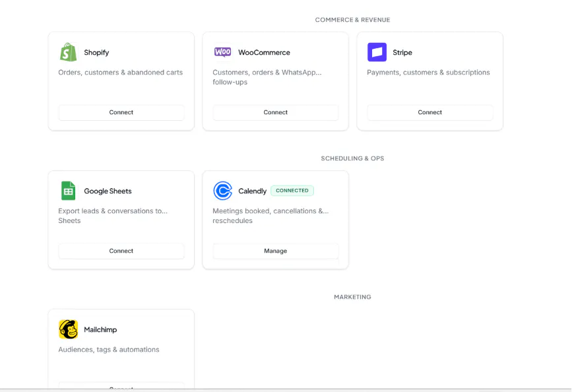
Task: Click the Calendly blue logo
Action: coord(222,191)
